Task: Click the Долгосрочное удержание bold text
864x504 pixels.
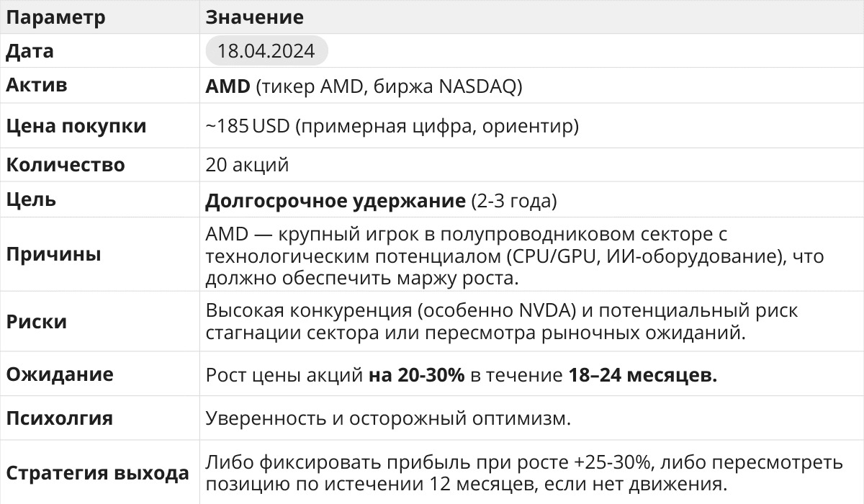Action: pos(335,201)
